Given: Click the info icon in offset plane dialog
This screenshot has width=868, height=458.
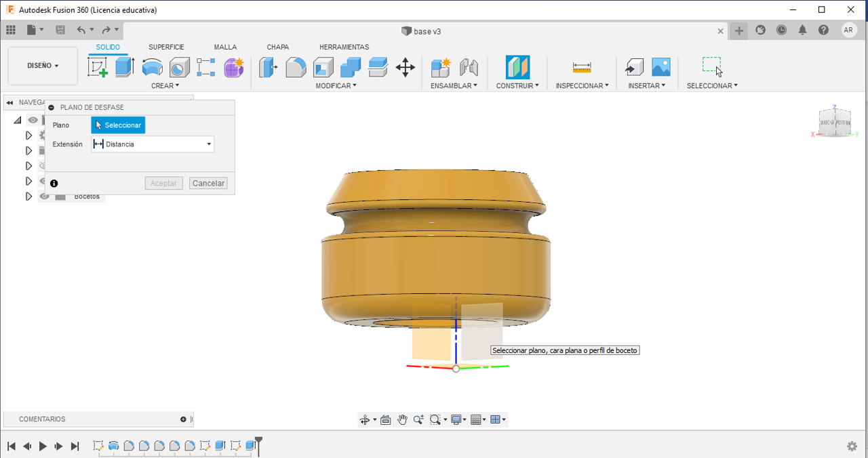Looking at the screenshot, I should [x=54, y=184].
